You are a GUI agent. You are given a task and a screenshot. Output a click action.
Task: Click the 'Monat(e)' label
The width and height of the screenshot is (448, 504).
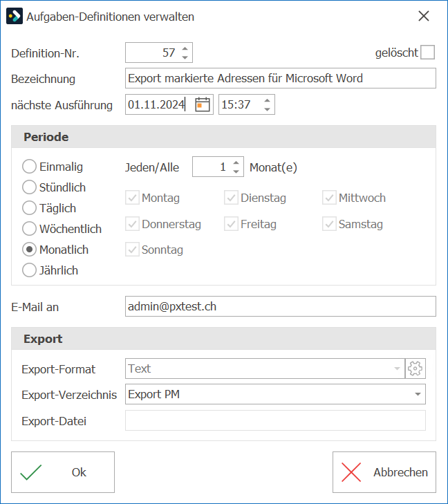point(273,167)
